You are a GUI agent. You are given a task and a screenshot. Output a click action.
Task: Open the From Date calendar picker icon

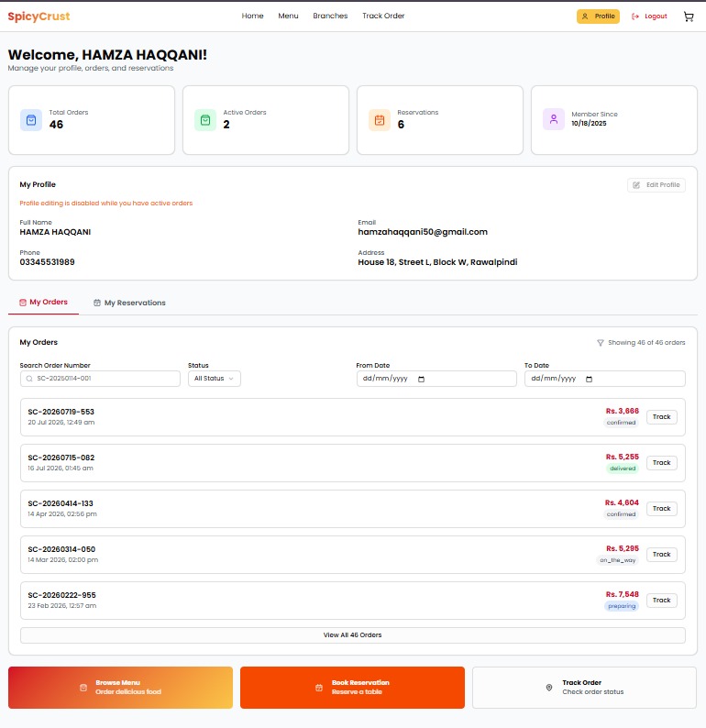pyautogui.click(x=421, y=379)
